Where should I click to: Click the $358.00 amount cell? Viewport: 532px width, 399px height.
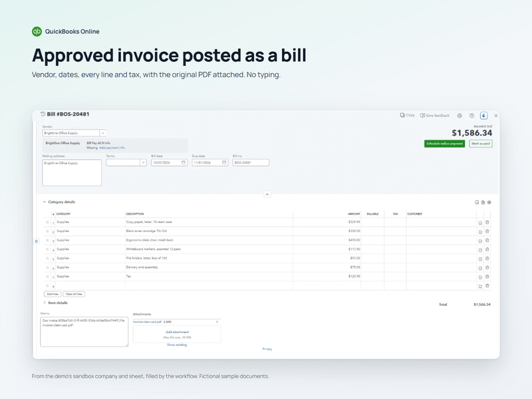coord(327,231)
